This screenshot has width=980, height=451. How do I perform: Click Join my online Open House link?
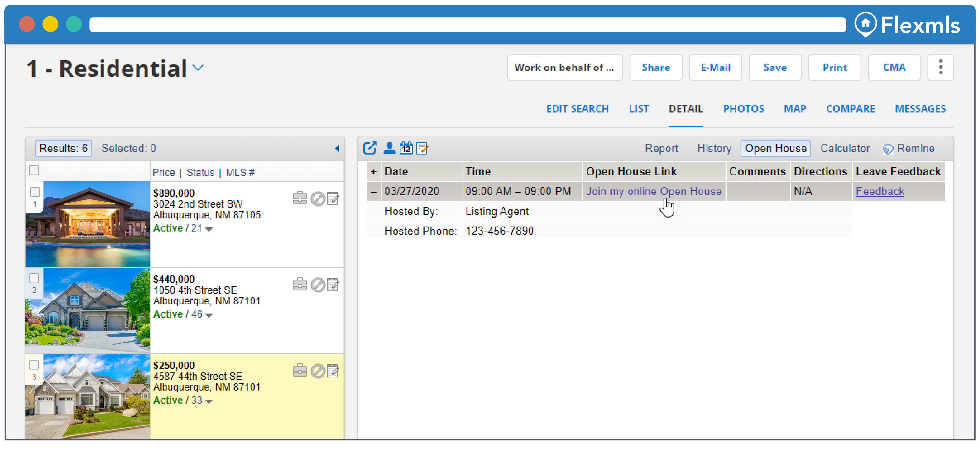coord(653,192)
